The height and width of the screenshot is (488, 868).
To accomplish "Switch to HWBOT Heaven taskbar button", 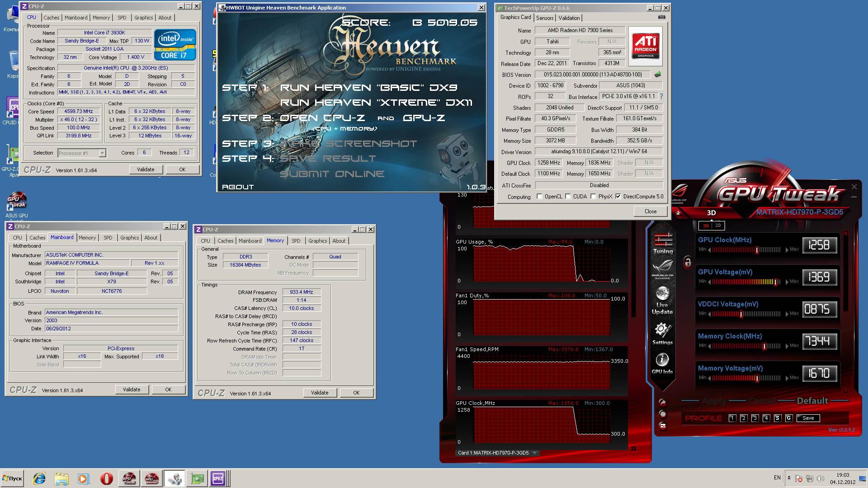I will click(174, 479).
